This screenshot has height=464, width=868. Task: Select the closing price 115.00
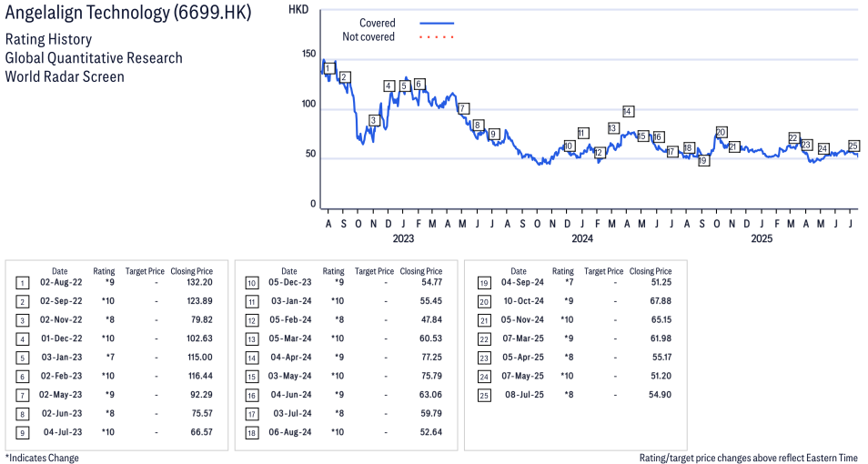[x=200, y=358]
